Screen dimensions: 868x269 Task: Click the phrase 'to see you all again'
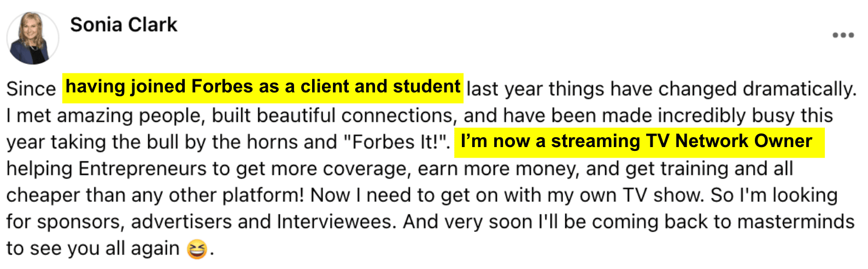point(93,249)
